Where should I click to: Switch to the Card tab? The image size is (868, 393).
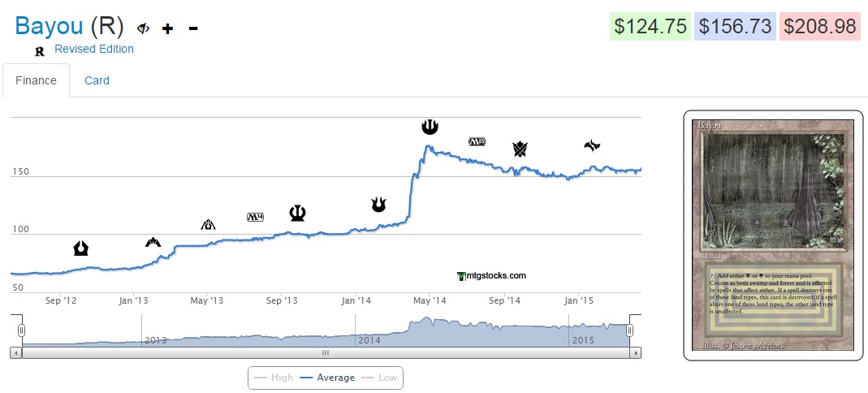(x=97, y=80)
